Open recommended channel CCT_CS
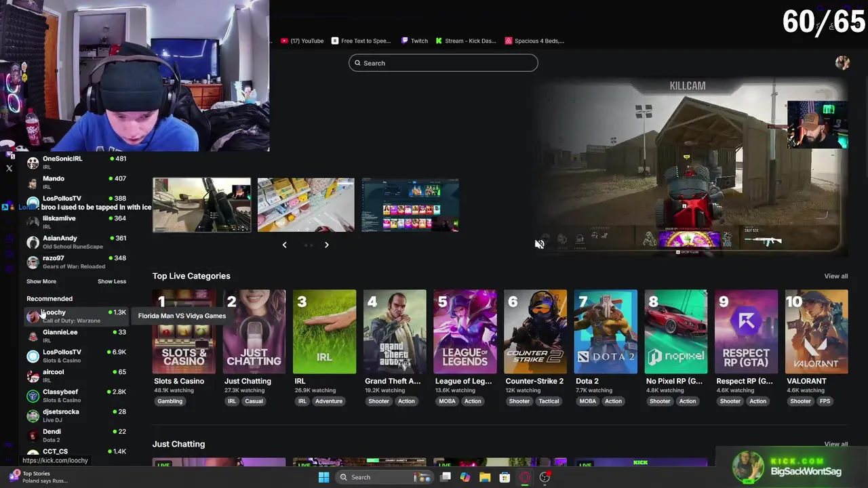 pyautogui.click(x=76, y=452)
